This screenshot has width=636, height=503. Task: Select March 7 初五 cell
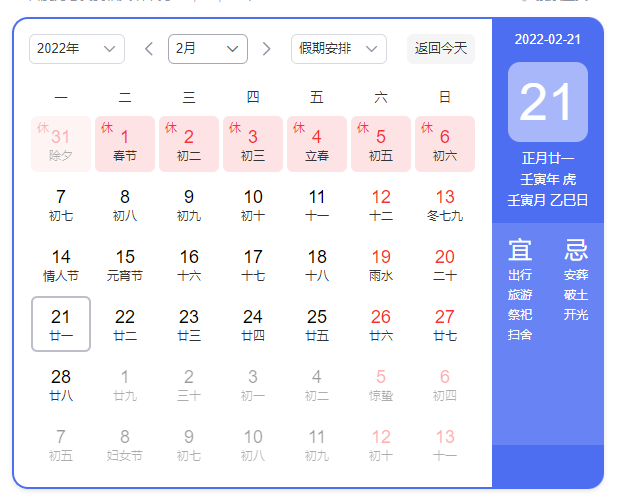coord(61,444)
